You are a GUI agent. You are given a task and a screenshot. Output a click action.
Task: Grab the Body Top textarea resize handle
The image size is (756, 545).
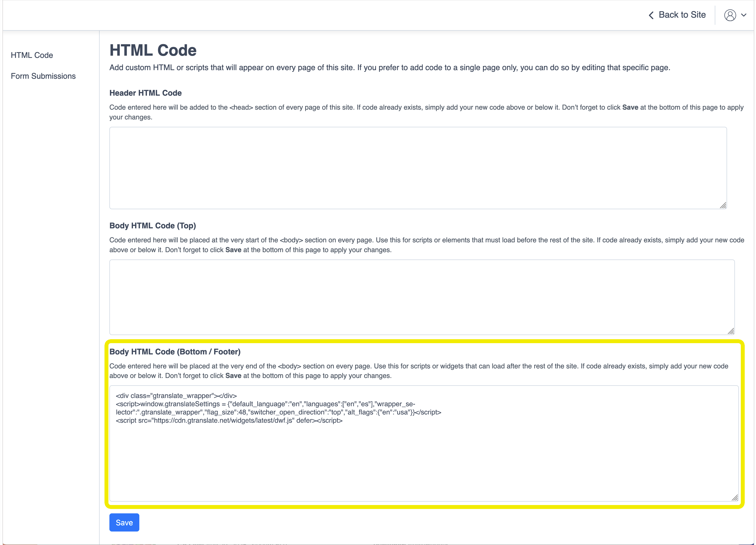[731, 331]
